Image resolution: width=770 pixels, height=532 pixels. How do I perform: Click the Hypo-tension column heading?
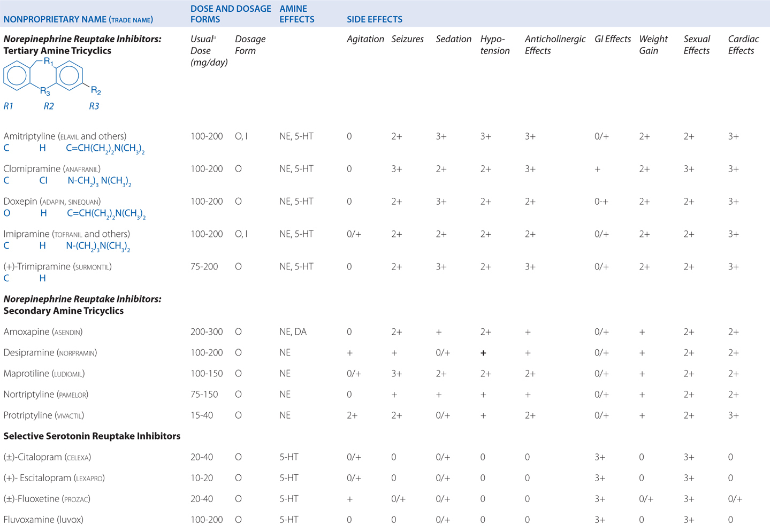(494, 45)
